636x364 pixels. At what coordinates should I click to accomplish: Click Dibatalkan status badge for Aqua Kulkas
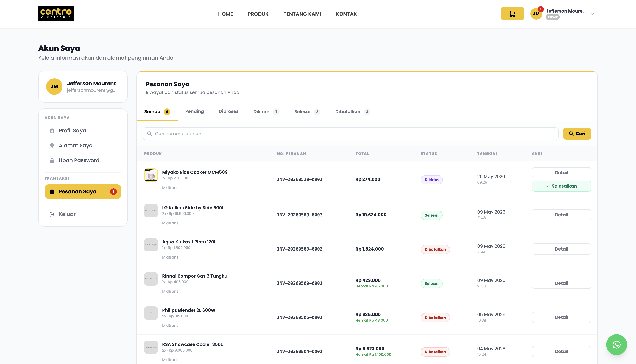tap(435, 249)
